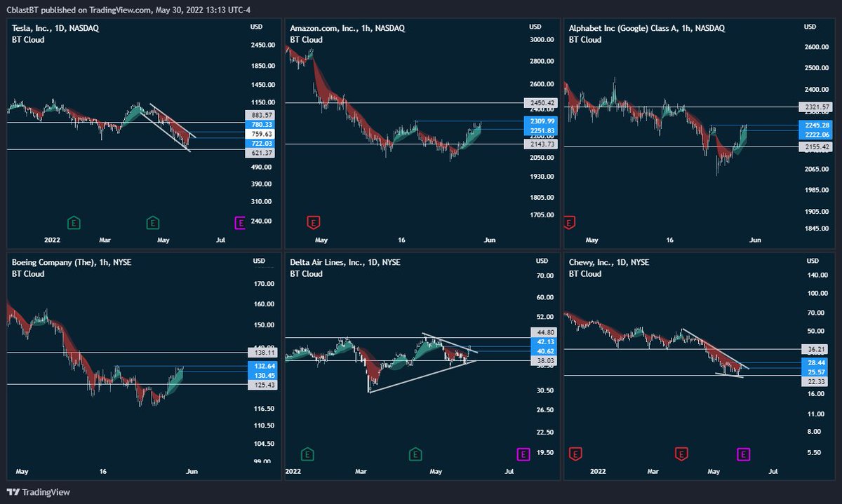Click the 2143.73 support level label
This screenshot has width=842, height=504.
pos(540,144)
